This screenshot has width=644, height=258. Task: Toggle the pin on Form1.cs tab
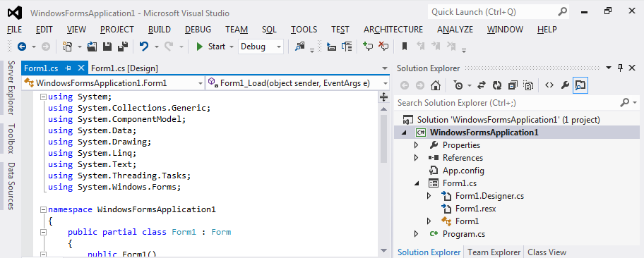coord(68,68)
